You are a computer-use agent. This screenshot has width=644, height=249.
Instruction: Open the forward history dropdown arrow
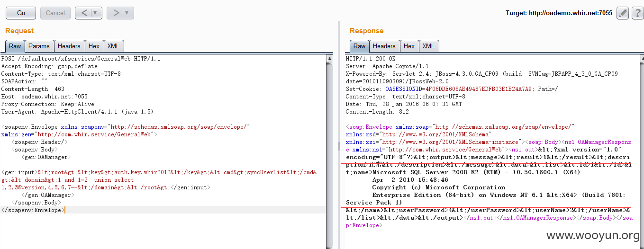coord(128,13)
